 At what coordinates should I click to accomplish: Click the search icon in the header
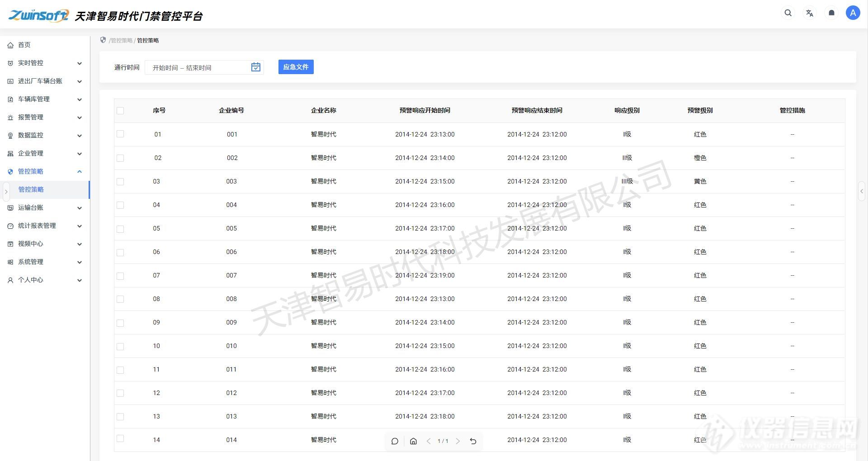[x=788, y=13]
